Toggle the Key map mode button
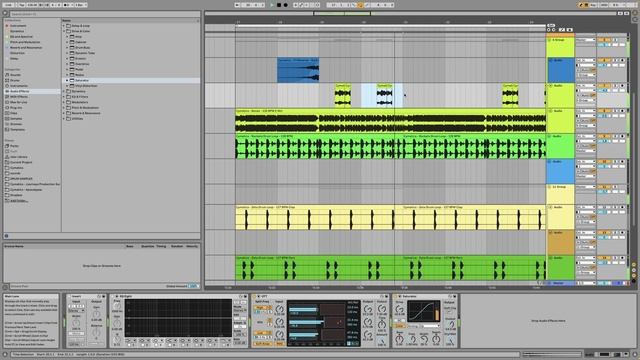Image resolution: width=640 pixels, height=360 pixels. point(593,5)
